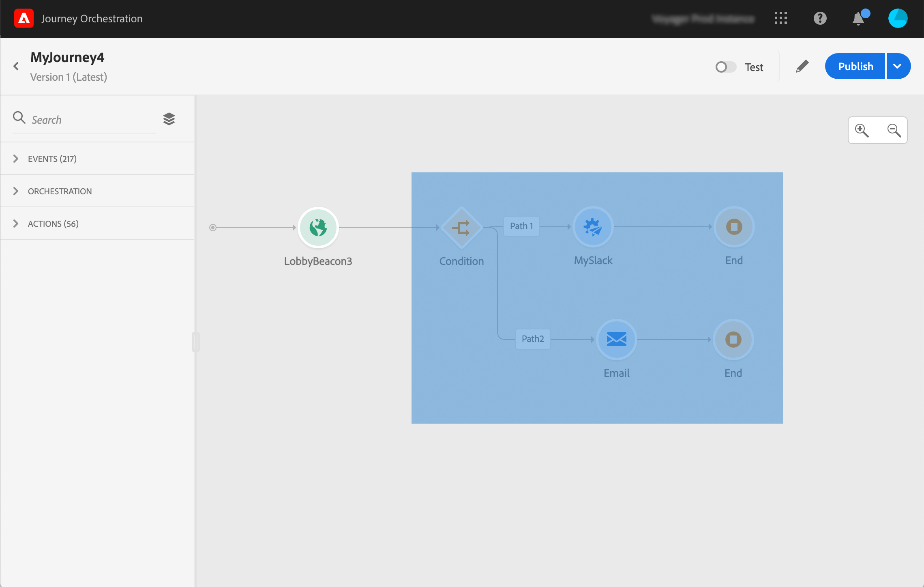Viewport: 924px width, 587px height.
Task: Click the MySlack action node
Action: 593,227
